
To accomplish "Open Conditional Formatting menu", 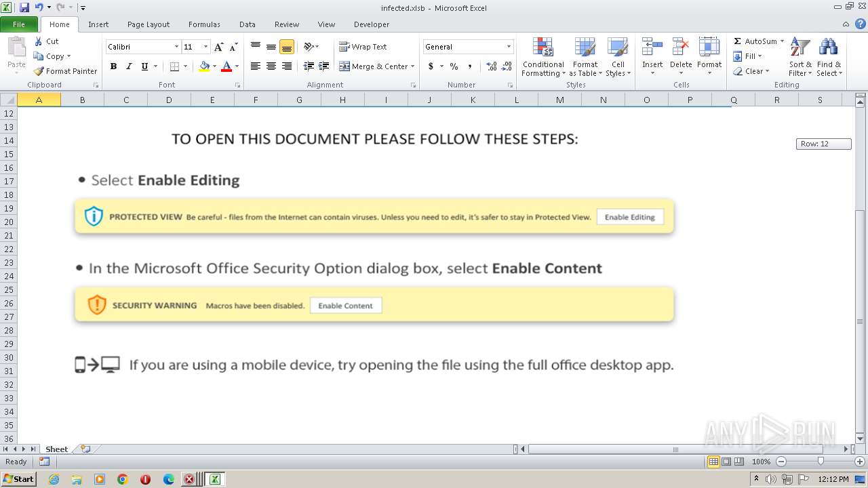I will pyautogui.click(x=543, y=57).
